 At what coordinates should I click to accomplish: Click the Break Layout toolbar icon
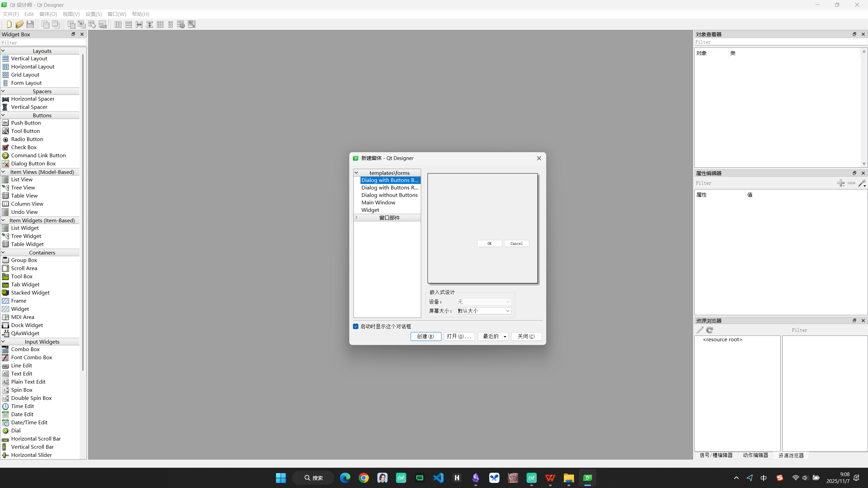pyautogui.click(x=181, y=24)
